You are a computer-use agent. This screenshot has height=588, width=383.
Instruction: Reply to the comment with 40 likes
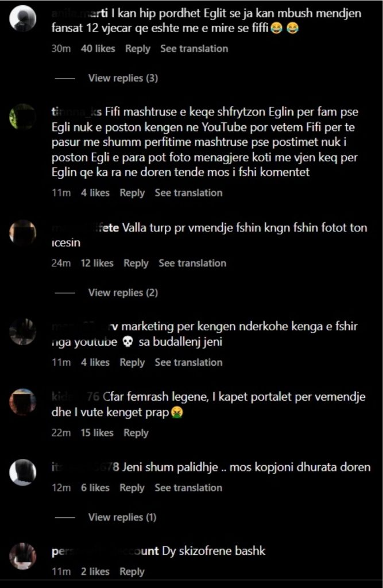tap(138, 49)
